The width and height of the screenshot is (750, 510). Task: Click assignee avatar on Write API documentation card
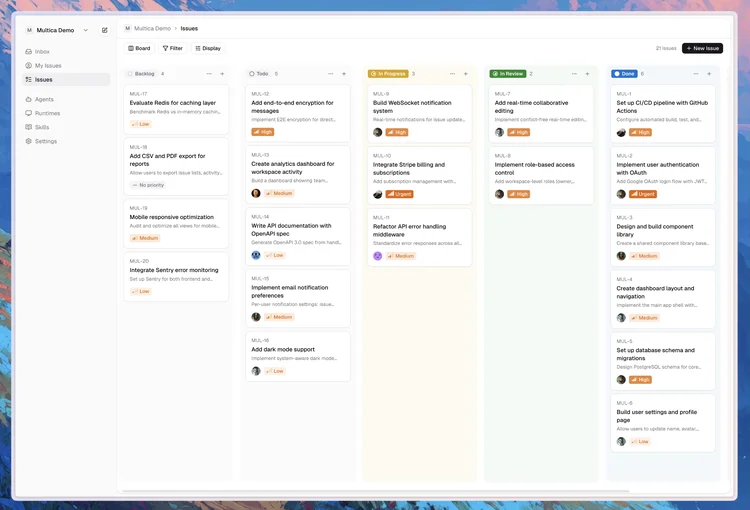pos(256,255)
